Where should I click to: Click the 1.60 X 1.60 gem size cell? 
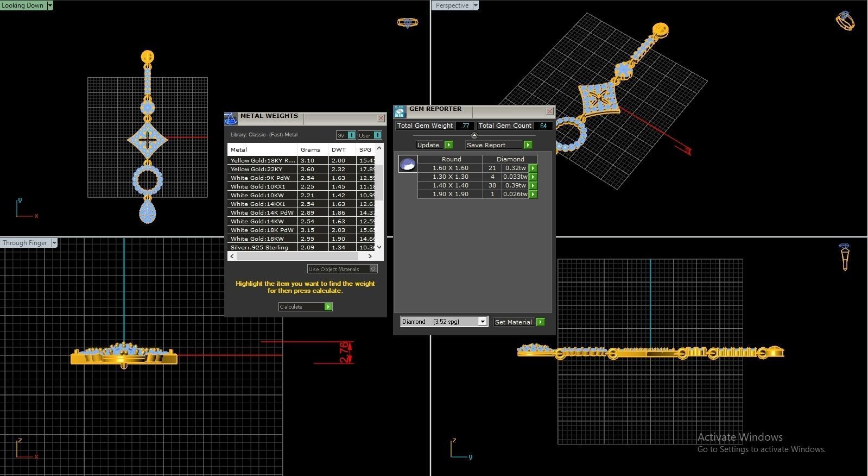click(450, 168)
